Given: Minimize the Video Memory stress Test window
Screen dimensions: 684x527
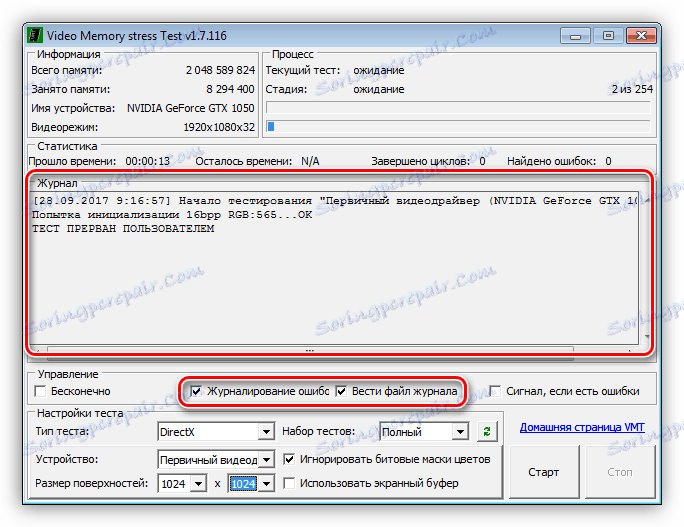Looking at the screenshot, I should click(575, 36).
